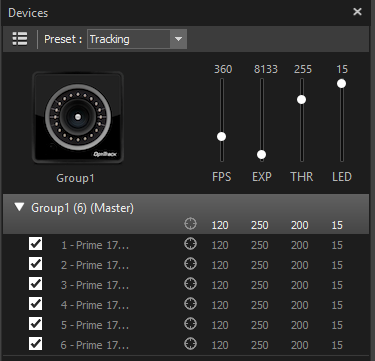This screenshot has width=375, height=361.
Task: Click camera 6's 250 exposure value
Action: (x=260, y=345)
